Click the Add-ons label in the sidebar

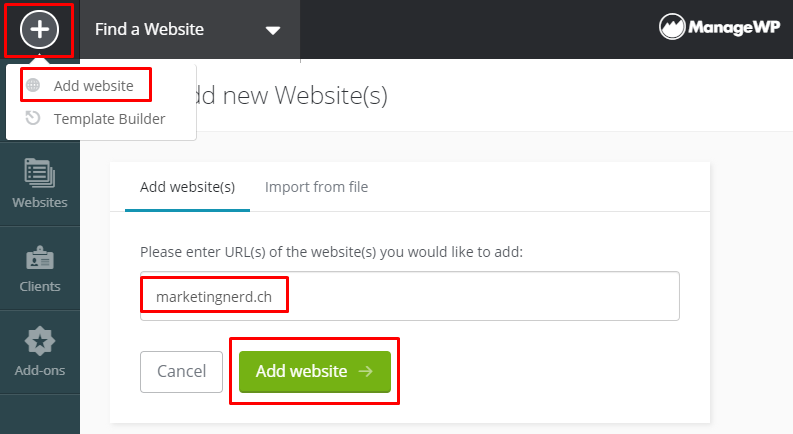tap(40, 370)
